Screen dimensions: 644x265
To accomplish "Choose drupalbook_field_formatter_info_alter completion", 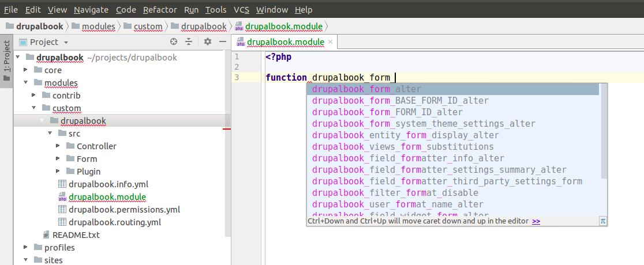I will pyautogui.click(x=452, y=158).
